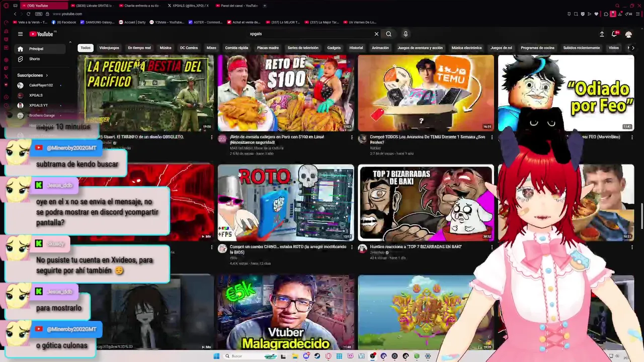Select the Series de televisión chip
Image resolution: width=644 pixels, height=362 pixels.
(x=303, y=48)
